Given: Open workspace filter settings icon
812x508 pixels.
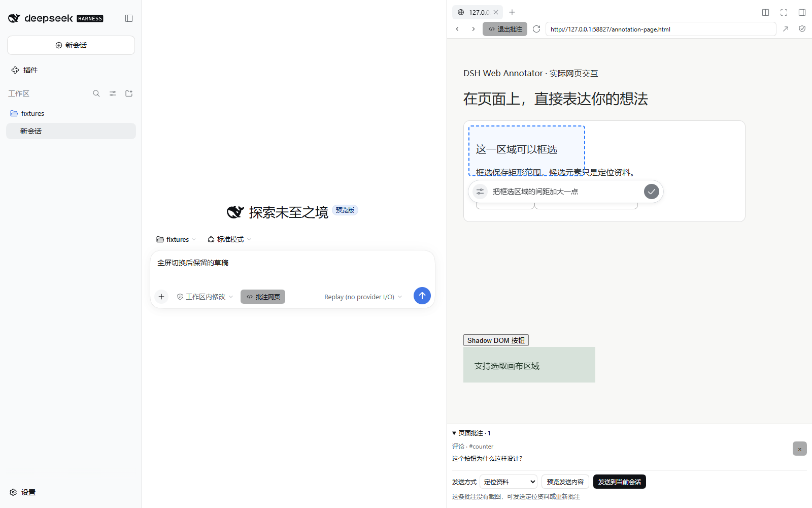Looking at the screenshot, I should tap(113, 93).
